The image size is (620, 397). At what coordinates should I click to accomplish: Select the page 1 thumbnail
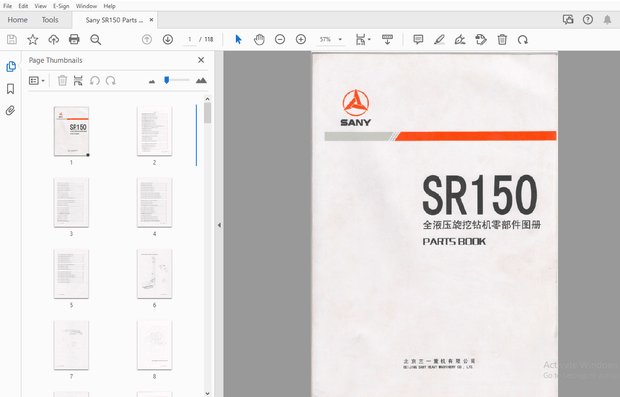coord(71,131)
